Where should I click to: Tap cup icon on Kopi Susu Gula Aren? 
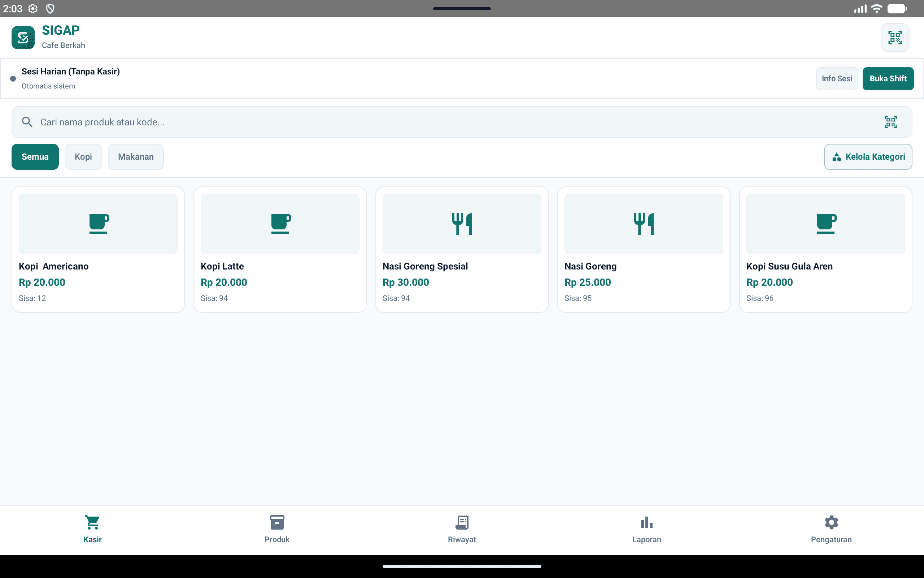[826, 224]
